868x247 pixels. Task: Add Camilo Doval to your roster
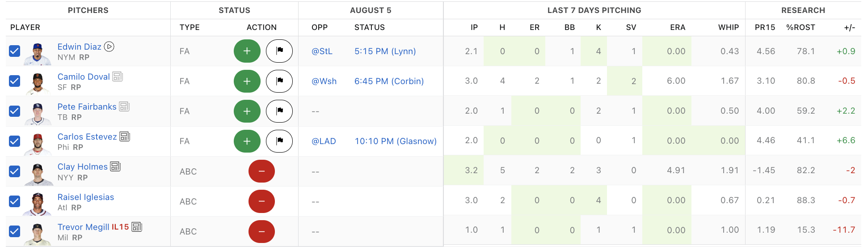pos(247,81)
